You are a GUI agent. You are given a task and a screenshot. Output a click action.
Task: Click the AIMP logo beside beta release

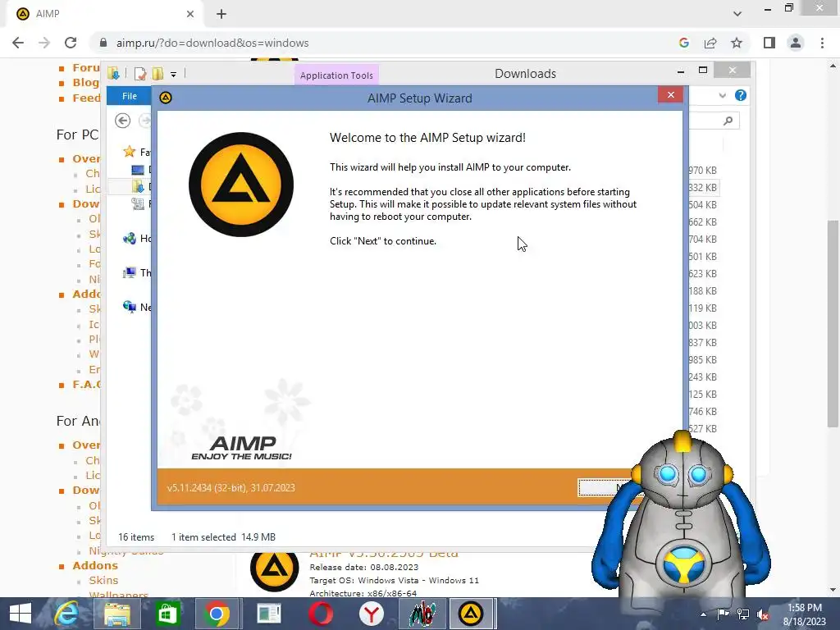[x=274, y=570]
